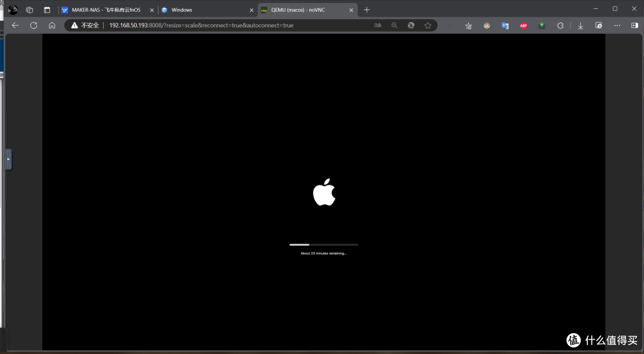Viewport: 644px width, 354px height.
Task: Open a new browser tab
Action: pos(366,10)
